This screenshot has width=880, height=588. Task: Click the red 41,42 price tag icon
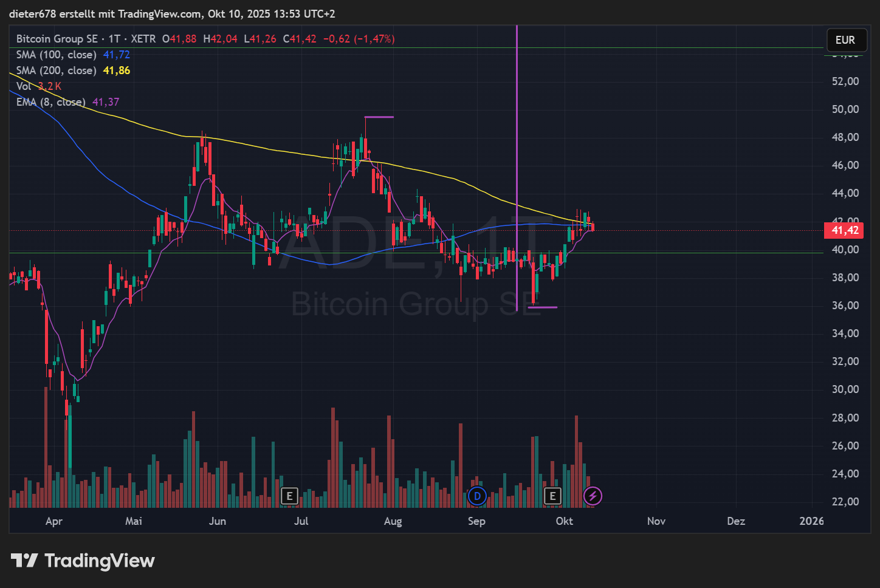pyautogui.click(x=844, y=230)
